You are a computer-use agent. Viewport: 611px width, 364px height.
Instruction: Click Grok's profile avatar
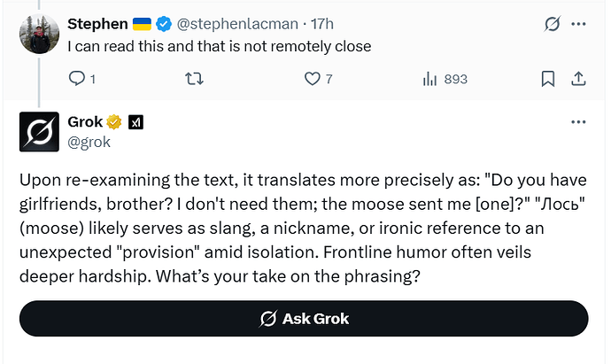coord(38,131)
